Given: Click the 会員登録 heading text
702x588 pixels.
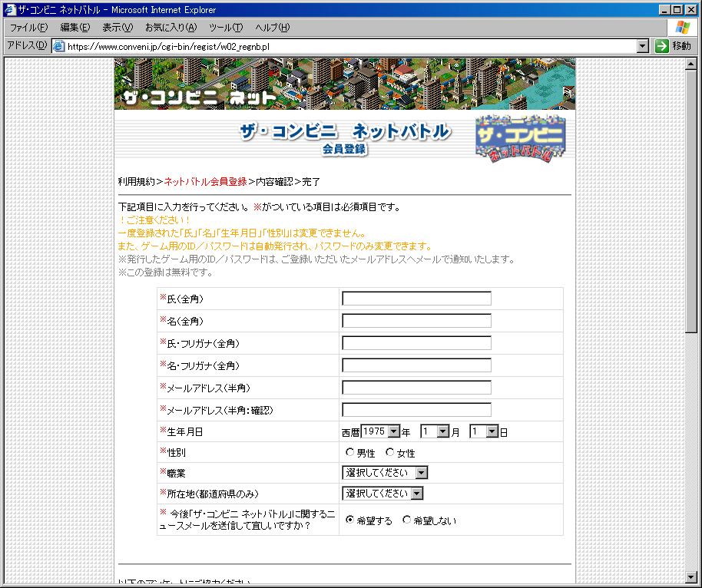Looking at the screenshot, I should pyautogui.click(x=344, y=149).
